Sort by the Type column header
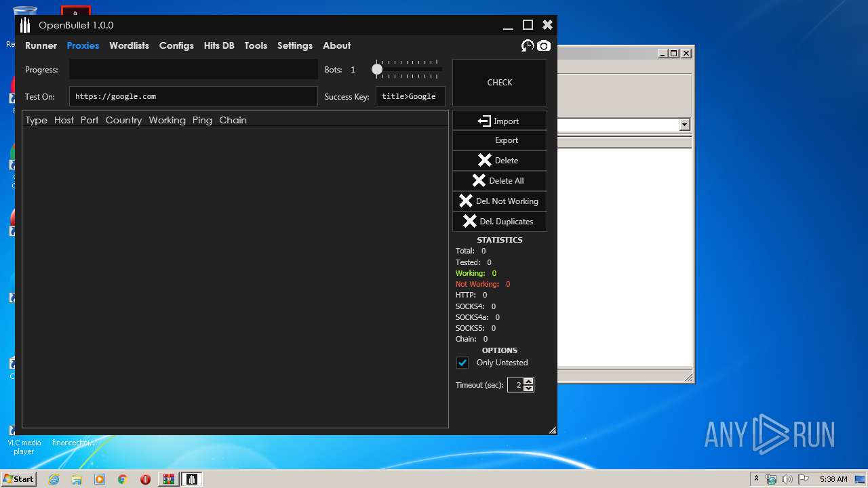This screenshot has width=868, height=488. (x=37, y=120)
